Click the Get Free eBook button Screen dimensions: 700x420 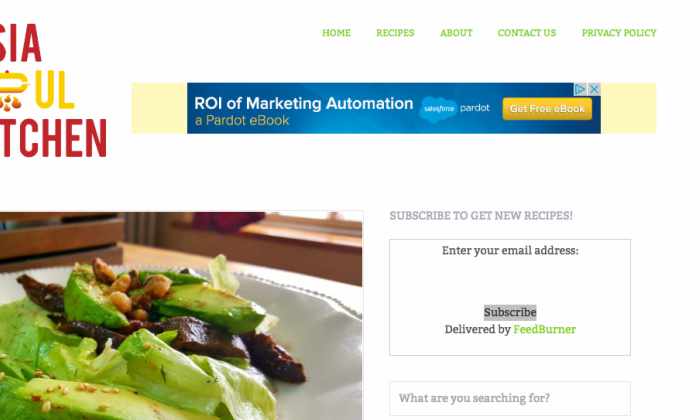coord(547,108)
